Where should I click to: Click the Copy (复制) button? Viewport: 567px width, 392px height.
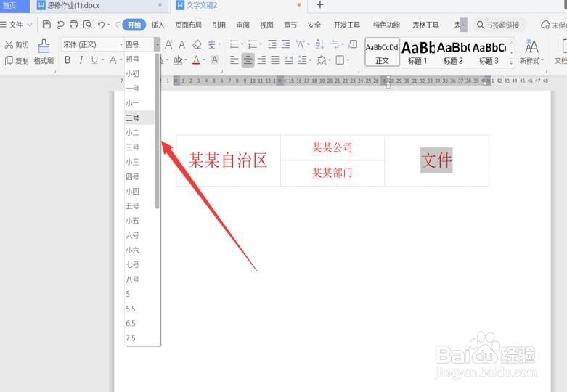pos(17,61)
